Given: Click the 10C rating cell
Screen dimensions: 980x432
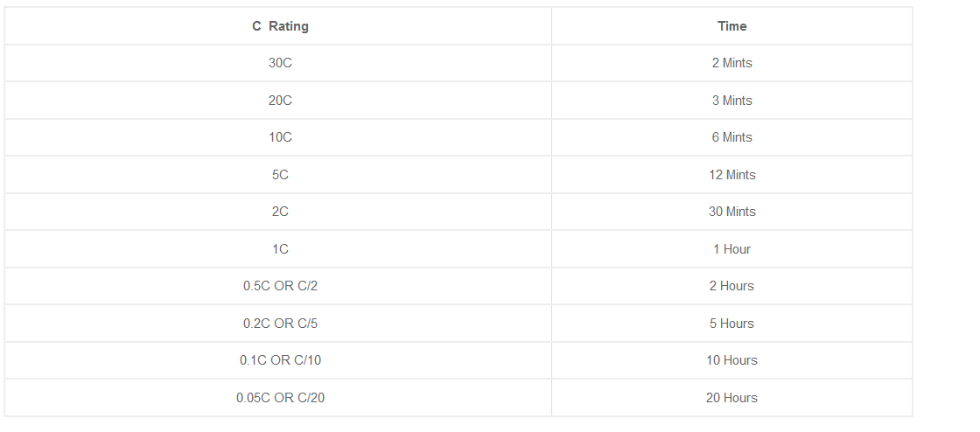Looking at the screenshot, I should [280, 137].
